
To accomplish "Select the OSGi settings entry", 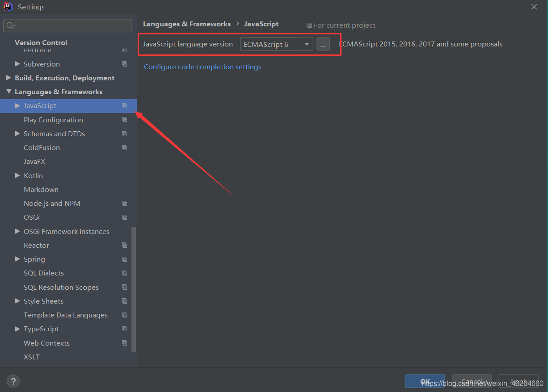I will 32,217.
